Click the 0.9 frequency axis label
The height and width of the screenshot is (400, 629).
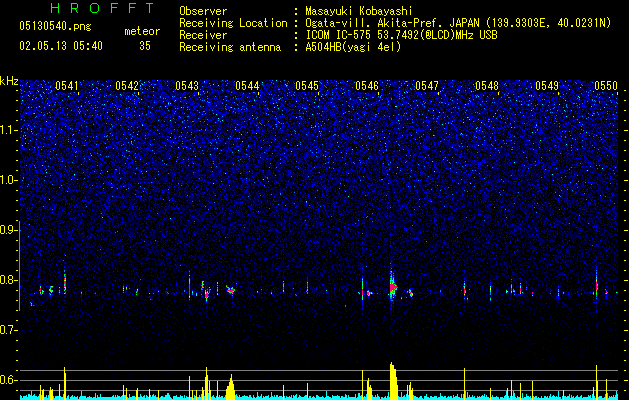pos(9,230)
